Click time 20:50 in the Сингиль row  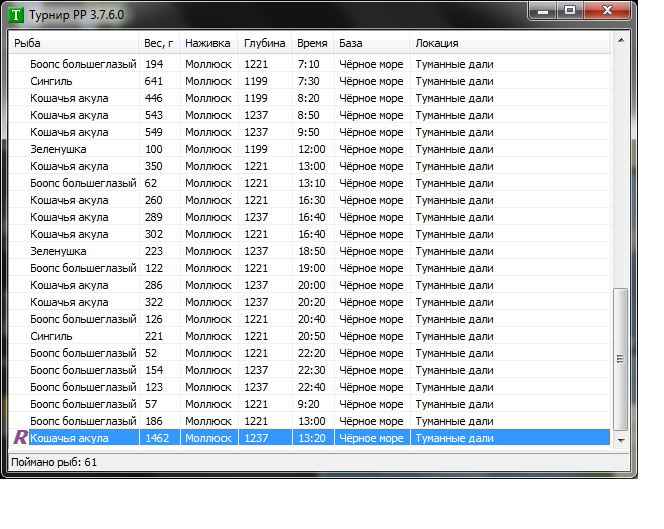coord(312,336)
